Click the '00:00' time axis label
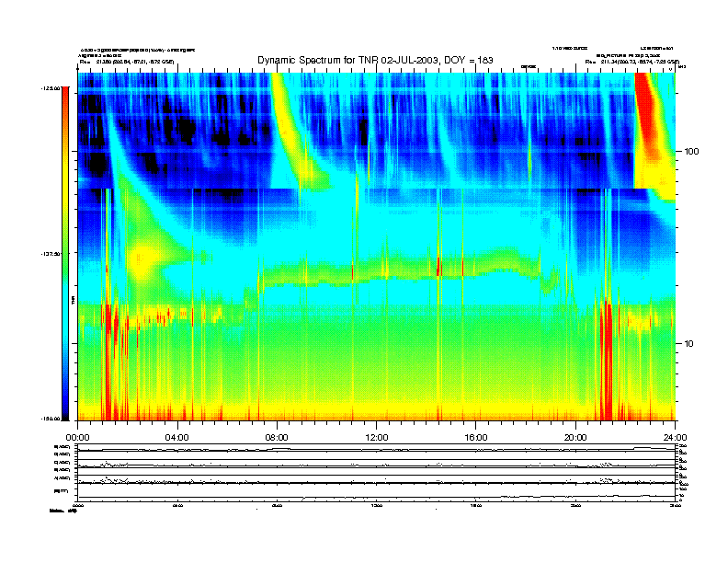 [77, 438]
